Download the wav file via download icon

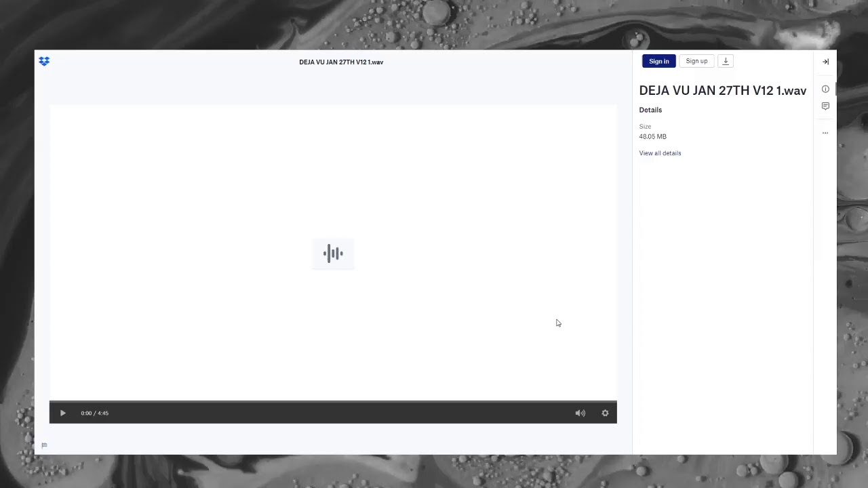726,61
